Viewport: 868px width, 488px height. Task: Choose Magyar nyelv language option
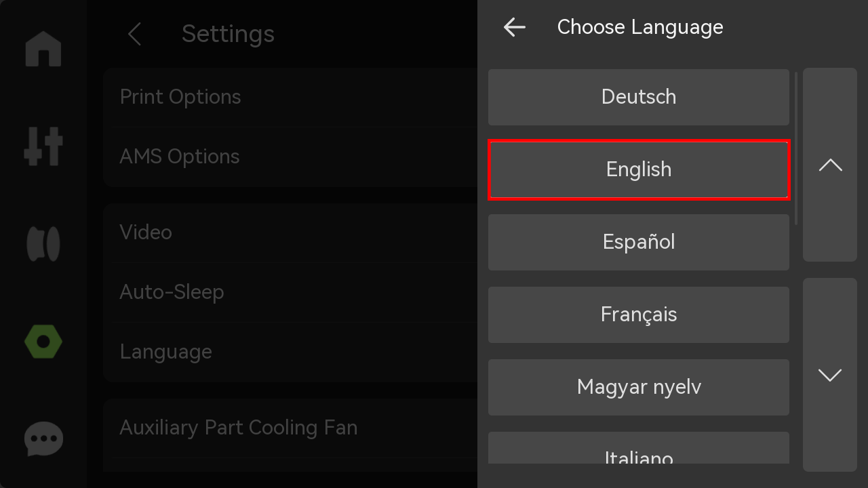click(639, 387)
